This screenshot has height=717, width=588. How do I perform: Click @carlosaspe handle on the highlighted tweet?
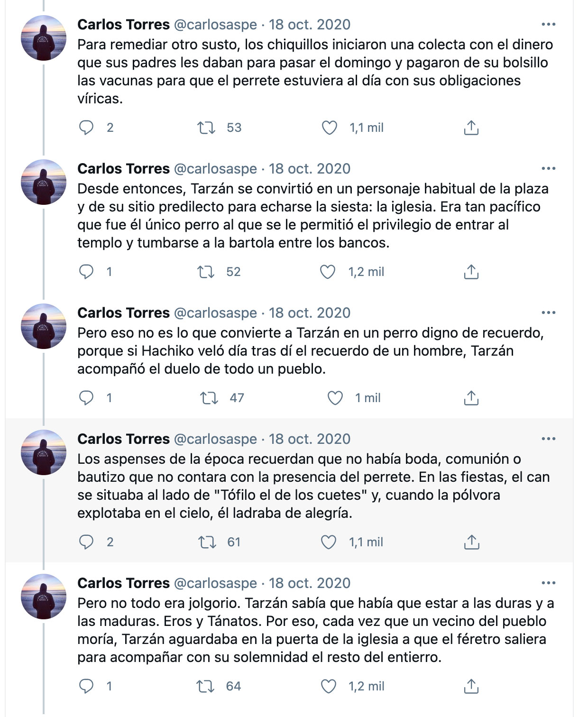coord(215,439)
